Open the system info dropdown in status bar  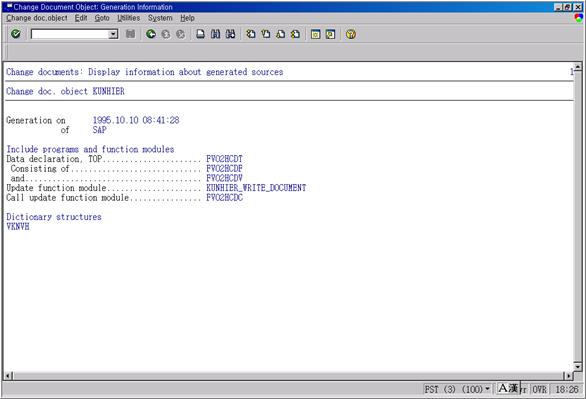[487, 389]
